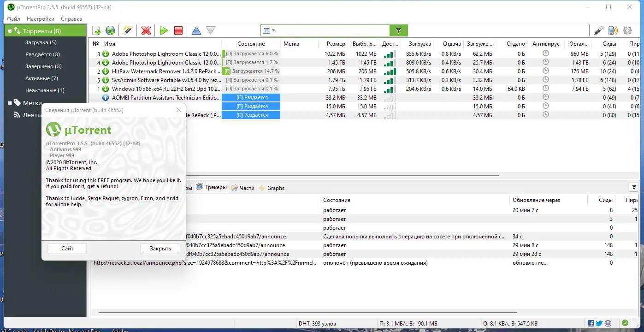The height and width of the screenshot is (332, 644).
Task: Click the Add Torrent toolbar icon
Action: 96,30
